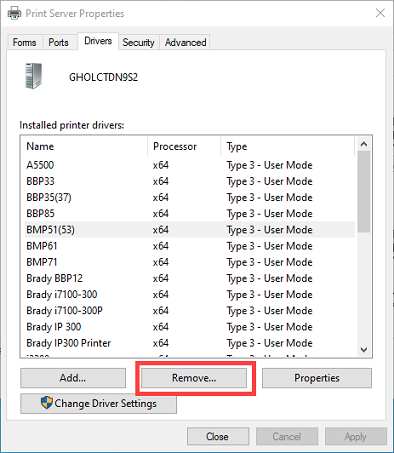This screenshot has height=453, width=394.
Task: Select the BMP51(53) driver row
Action: [x=190, y=230]
